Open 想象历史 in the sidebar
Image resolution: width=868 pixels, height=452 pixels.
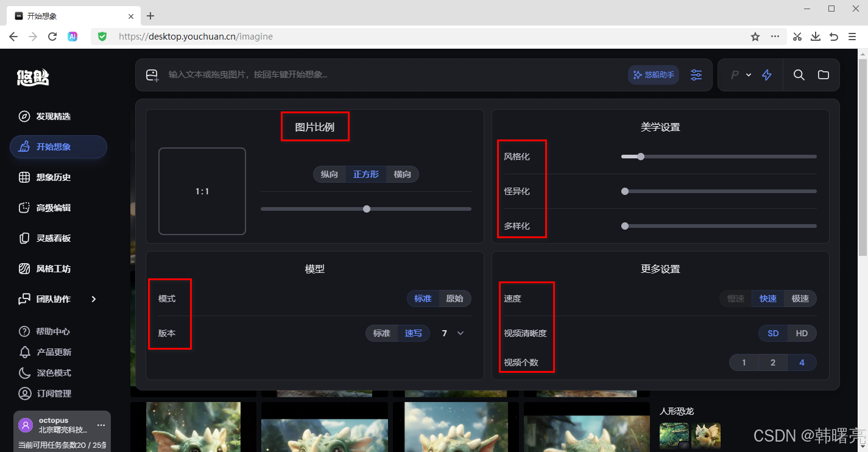(x=58, y=177)
